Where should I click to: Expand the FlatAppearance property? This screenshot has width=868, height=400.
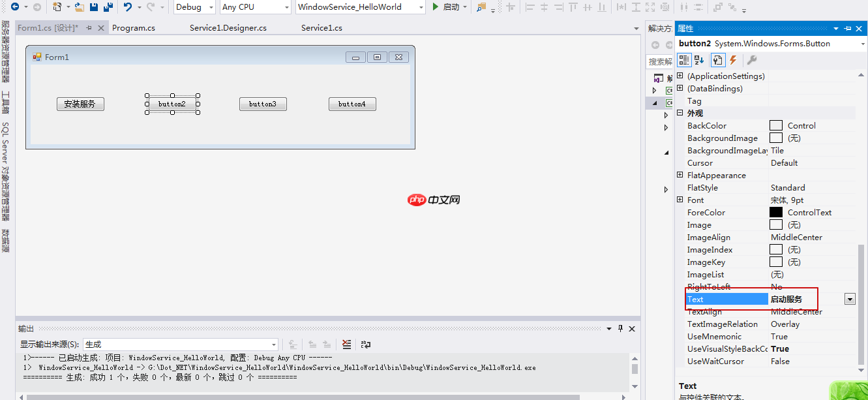[680, 176]
